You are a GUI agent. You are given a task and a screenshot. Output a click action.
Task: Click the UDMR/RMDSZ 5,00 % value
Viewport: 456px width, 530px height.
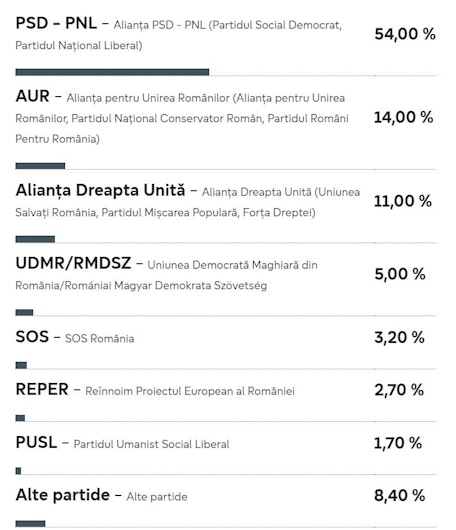[x=400, y=274]
